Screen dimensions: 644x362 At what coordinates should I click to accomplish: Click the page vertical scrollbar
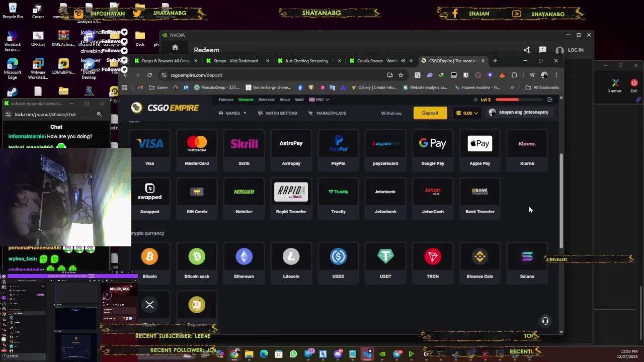click(561, 201)
